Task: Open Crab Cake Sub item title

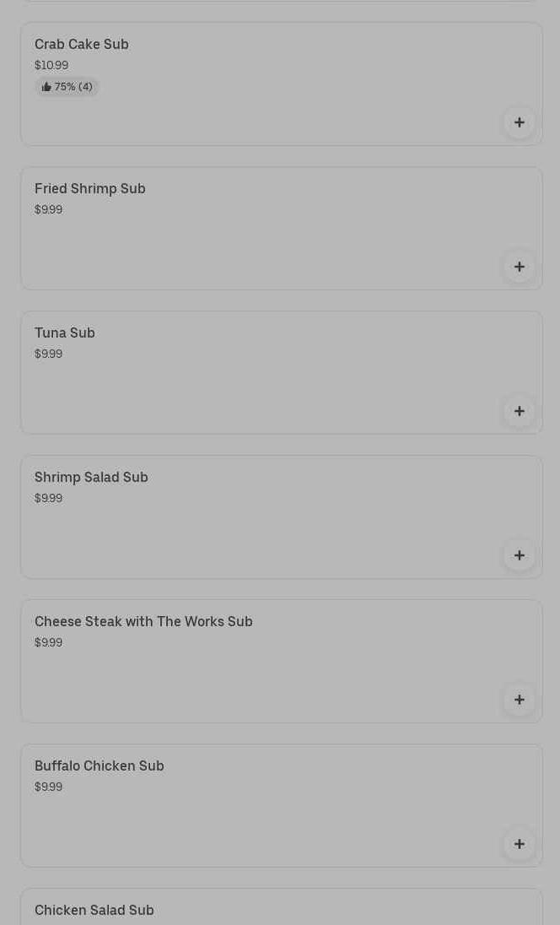Action: click(82, 44)
